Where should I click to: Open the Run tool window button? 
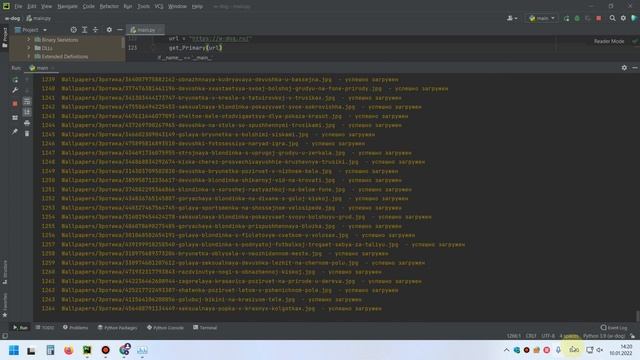(x=20, y=327)
